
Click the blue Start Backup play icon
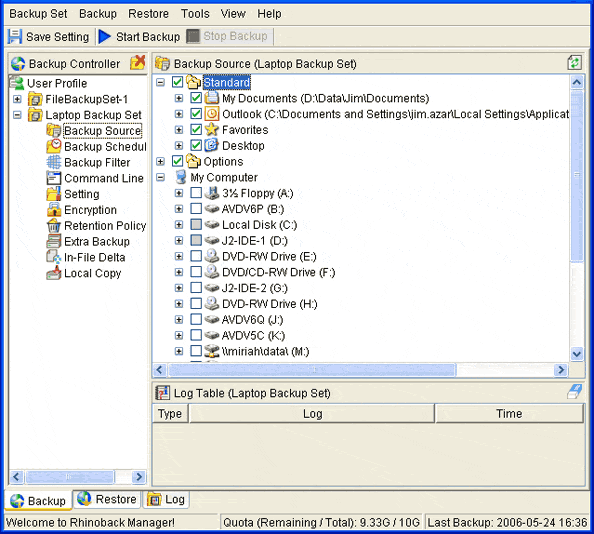click(x=105, y=37)
